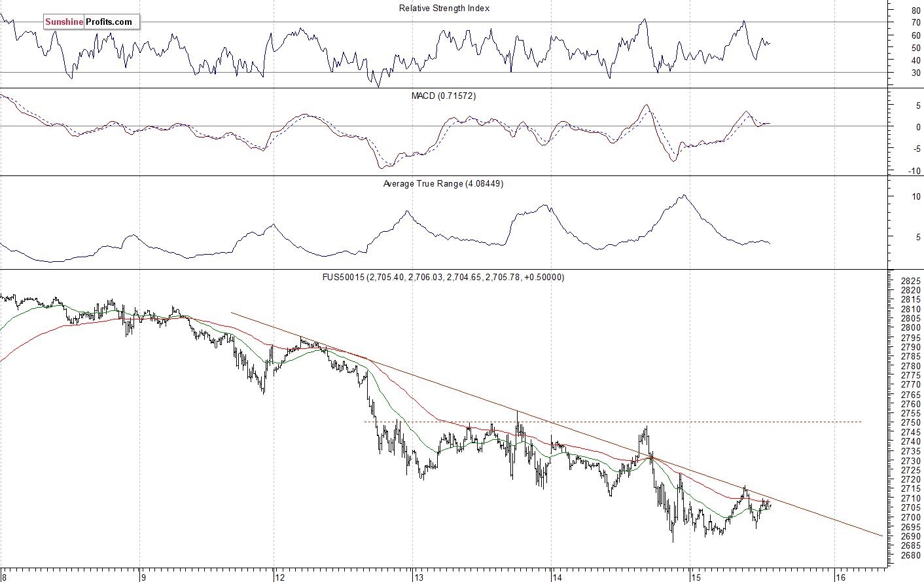Click the MACD axis value -5
The height and width of the screenshot is (582, 924).
[x=917, y=149]
